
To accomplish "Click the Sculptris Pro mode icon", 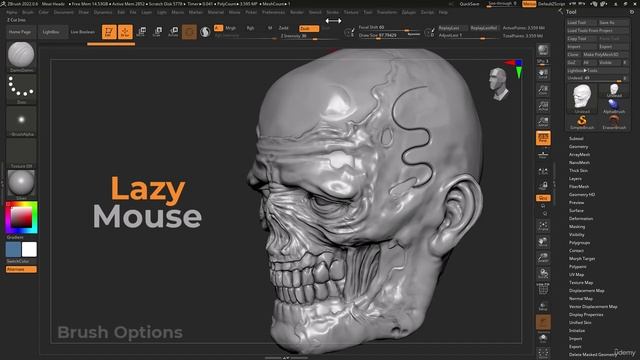I will pyautogui.click(x=205, y=32).
